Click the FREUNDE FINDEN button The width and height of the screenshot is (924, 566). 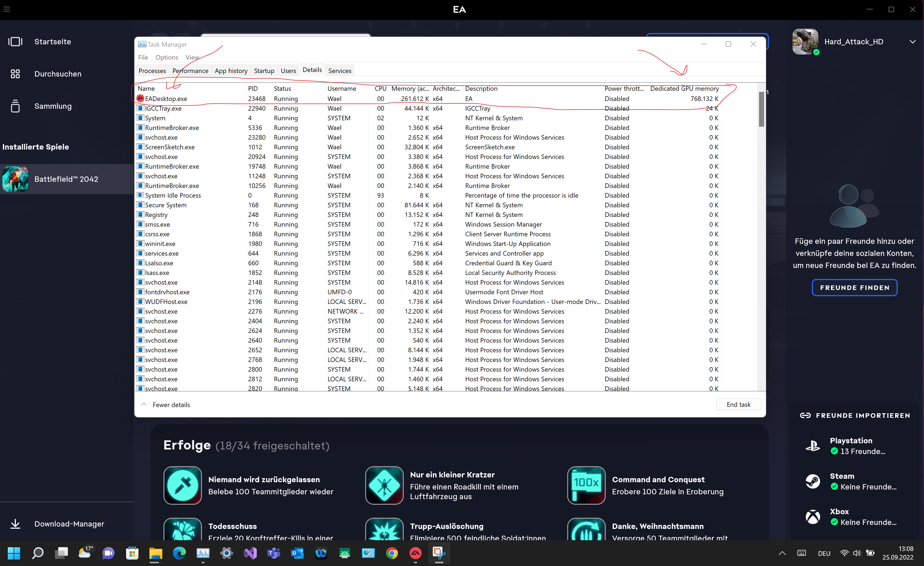tap(855, 288)
